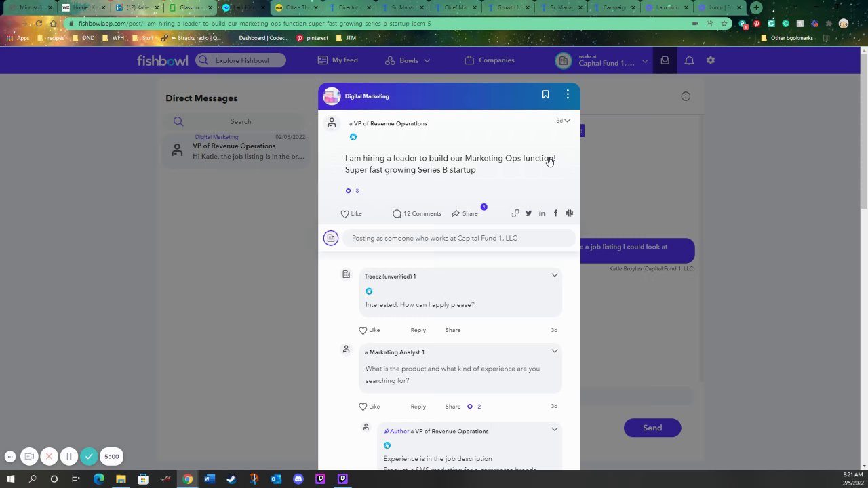Share the post via Share button
This screenshot has width=868, height=488.
pos(465,213)
